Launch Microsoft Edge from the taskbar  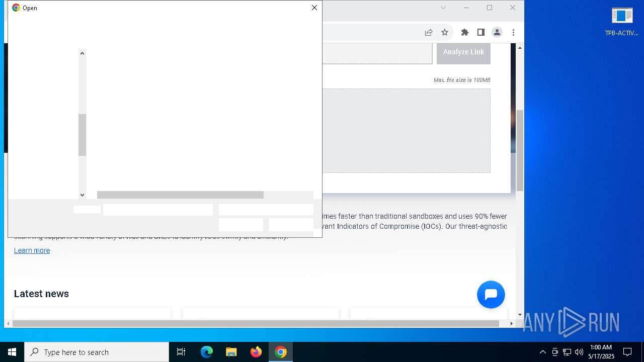pyautogui.click(x=207, y=352)
